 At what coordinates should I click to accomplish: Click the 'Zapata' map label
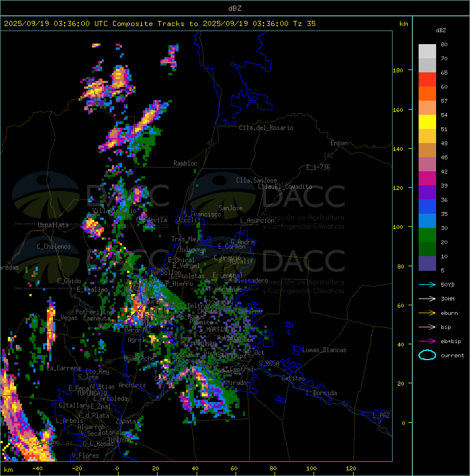[x=125, y=421]
